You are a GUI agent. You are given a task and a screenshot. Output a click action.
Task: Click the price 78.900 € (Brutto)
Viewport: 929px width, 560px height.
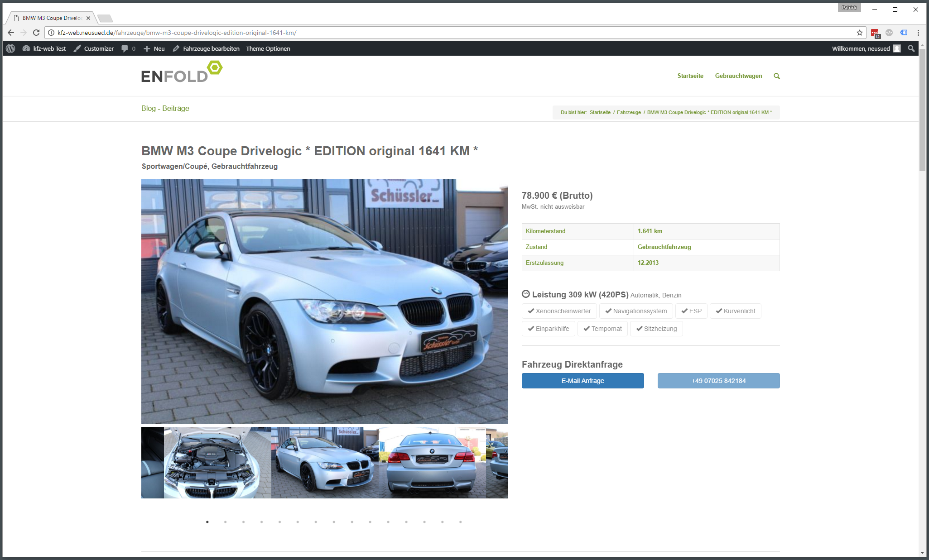point(557,196)
